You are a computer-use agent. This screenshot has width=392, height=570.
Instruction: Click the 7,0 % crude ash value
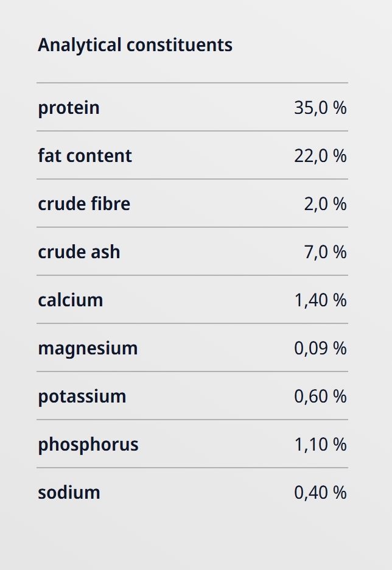pyautogui.click(x=325, y=252)
